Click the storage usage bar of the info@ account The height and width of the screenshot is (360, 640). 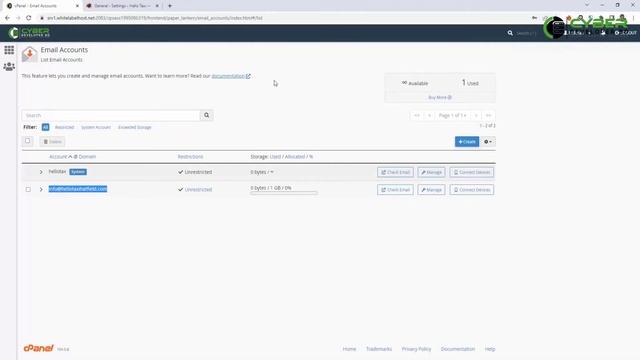coord(284,193)
